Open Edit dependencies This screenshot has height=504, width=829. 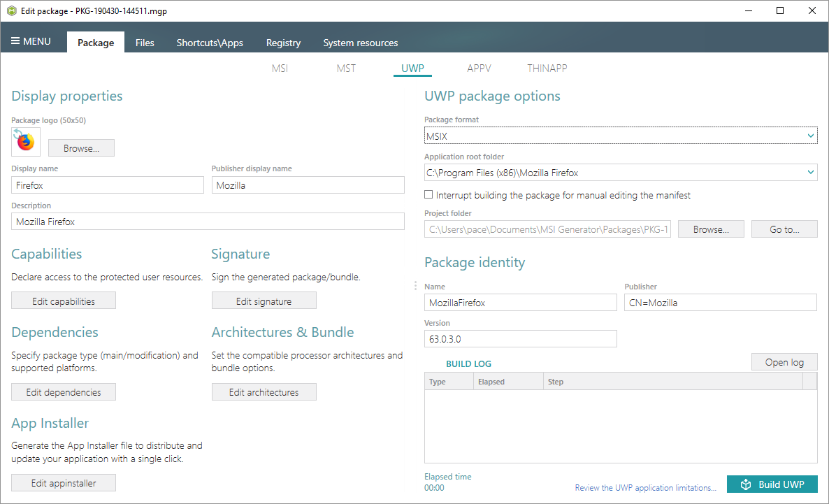pos(64,392)
